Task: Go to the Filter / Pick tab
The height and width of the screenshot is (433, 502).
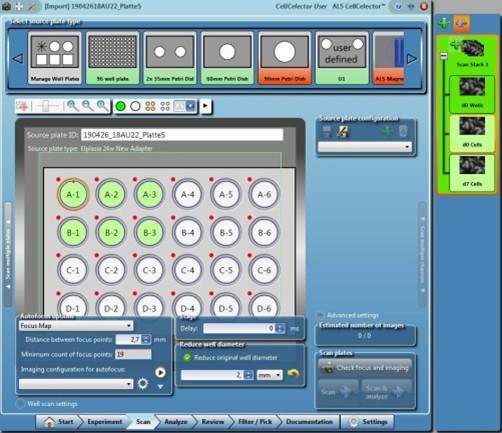Action: [x=255, y=422]
